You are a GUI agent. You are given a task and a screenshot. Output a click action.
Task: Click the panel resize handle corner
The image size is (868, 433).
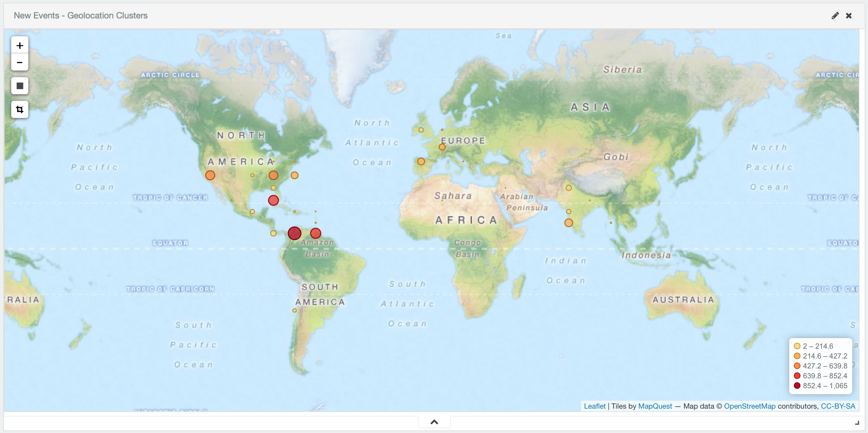tap(857, 422)
